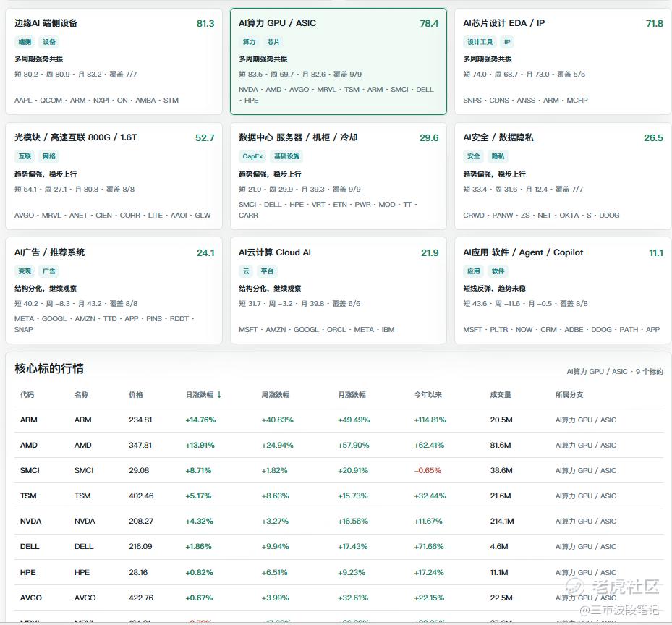Click the 设计工具 tag
Viewport: 672px width, 625px height.
coord(480,42)
